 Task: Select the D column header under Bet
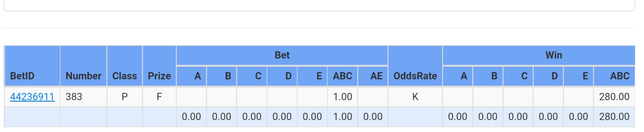288,76
